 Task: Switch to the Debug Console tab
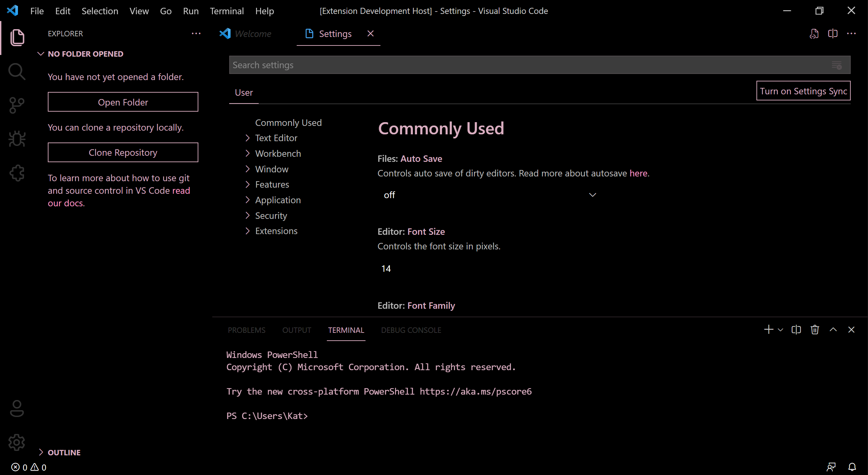click(x=411, y=330)
